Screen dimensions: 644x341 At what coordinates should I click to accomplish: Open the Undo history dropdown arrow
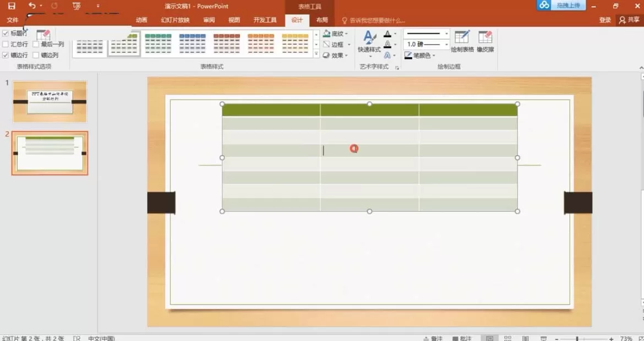[x=41, y=6]
